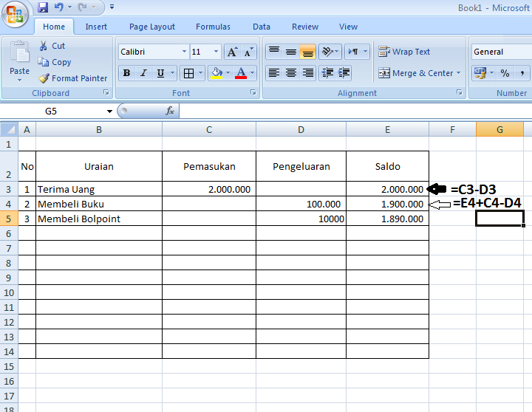The height and width of the screenshot is (412, 532).
Task: Expand Merge & Center options arrow
Action: 458,73
